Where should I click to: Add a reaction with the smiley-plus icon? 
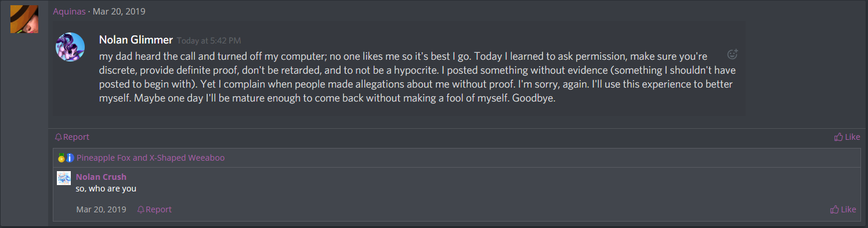(x=732, y=54)
